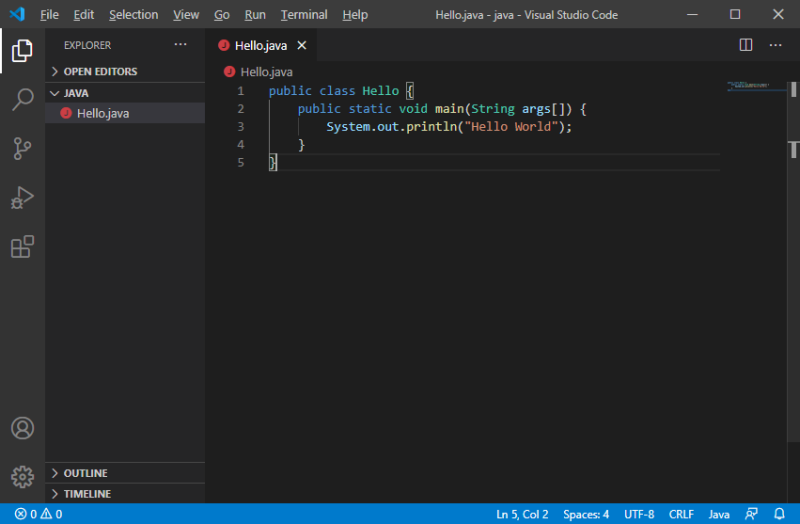Collapse the JAVA folder section
Viewport: 800px width, 524px height.
[125, 93]
